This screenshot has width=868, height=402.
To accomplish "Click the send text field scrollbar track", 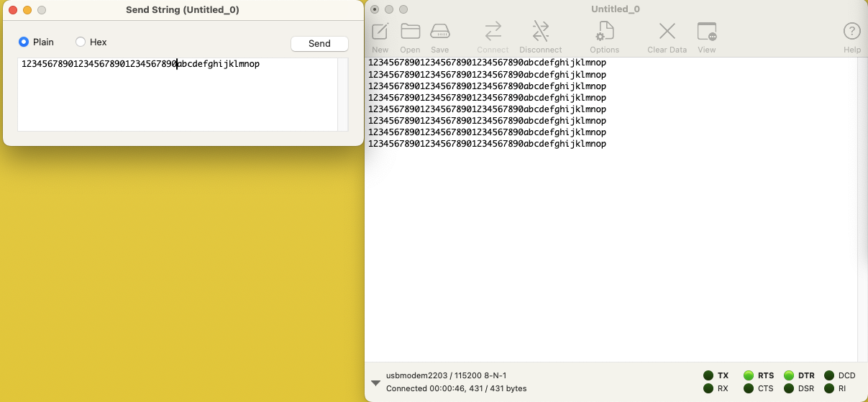I will [x=343, y=94].
